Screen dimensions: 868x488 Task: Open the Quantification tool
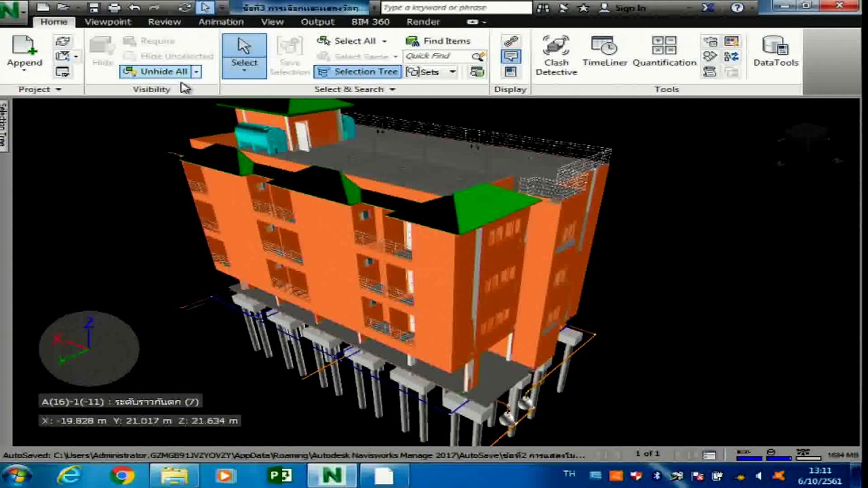[664, 52]
